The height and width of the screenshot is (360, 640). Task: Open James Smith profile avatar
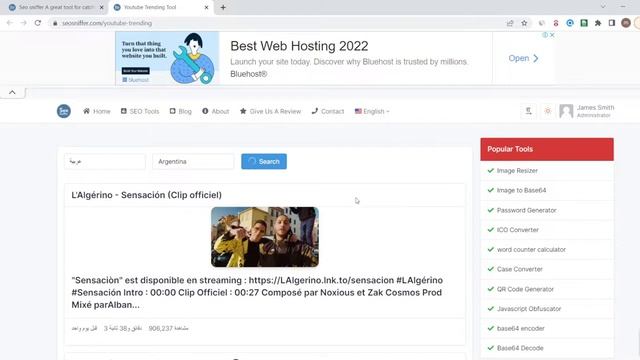566,111
